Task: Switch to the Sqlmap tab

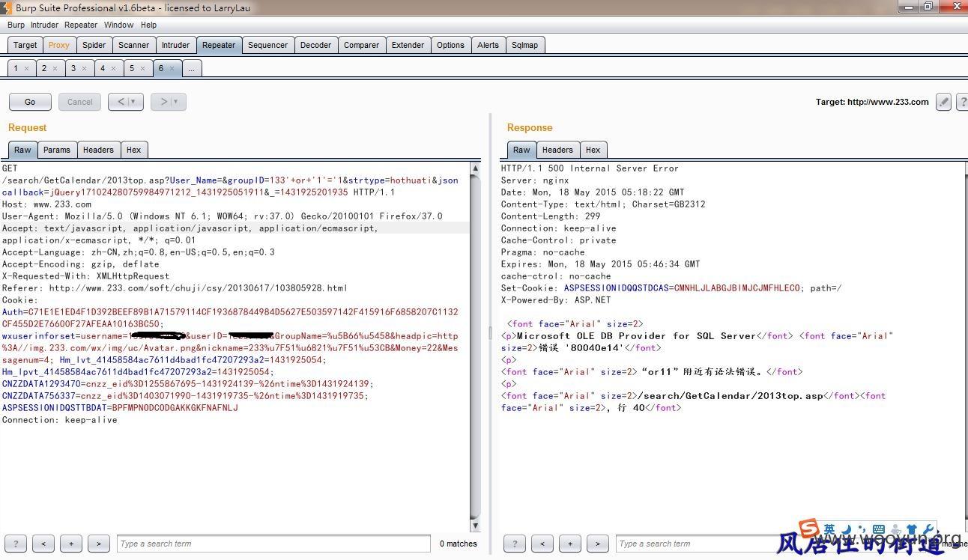Action: 524,45
